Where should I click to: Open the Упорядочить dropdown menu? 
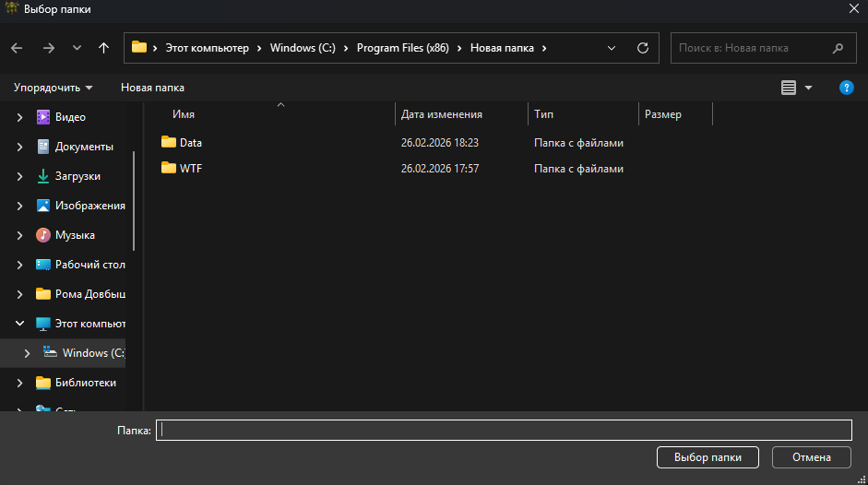[x=53, y=88]
